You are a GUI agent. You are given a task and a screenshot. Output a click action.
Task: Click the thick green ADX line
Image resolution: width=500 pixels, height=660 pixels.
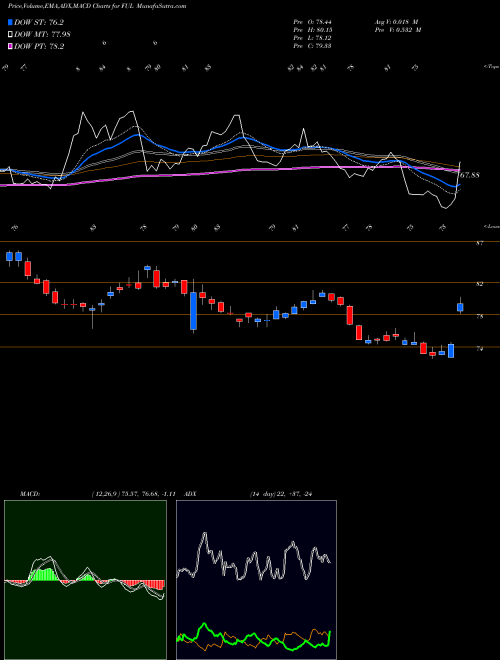pyautogui.click(x=254, y=636)
